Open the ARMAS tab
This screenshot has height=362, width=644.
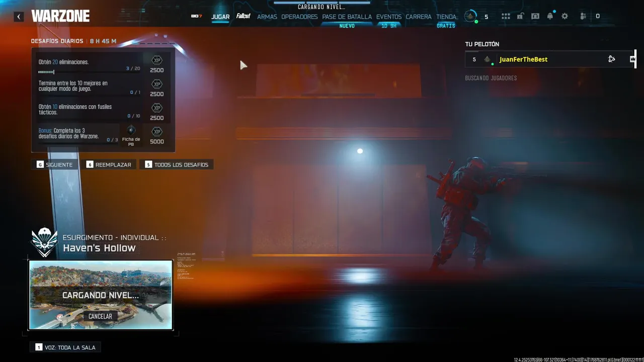coord(267,17)
